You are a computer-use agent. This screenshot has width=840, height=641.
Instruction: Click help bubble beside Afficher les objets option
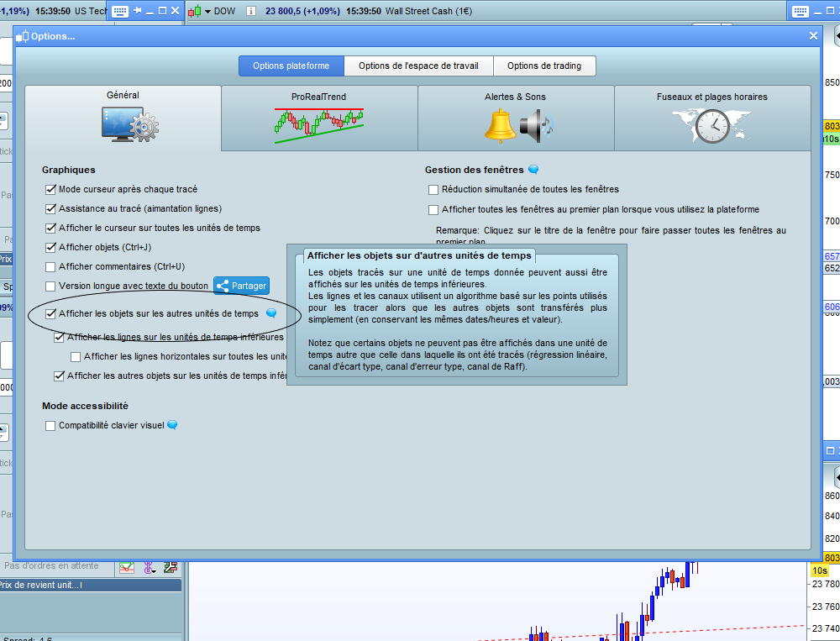[x=271, y=313]
